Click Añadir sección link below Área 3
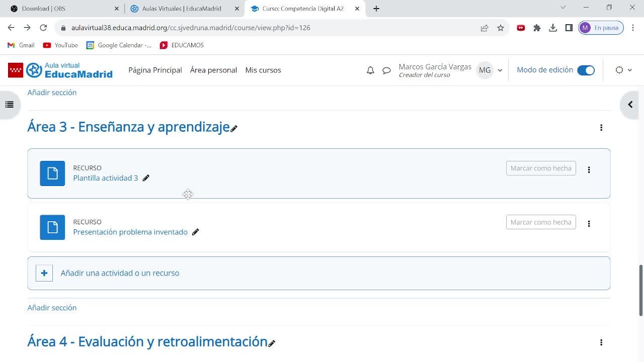 click(x=52, y=308)
